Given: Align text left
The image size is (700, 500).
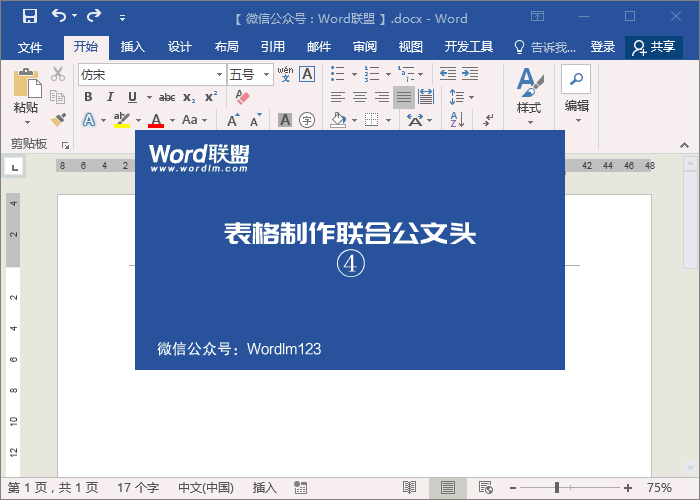Looking at the screenshot, I should [338, 97].
